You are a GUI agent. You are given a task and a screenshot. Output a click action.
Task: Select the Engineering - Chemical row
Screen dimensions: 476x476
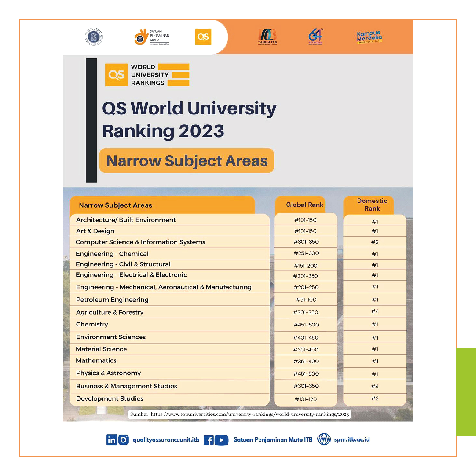[x=169, y=253]
